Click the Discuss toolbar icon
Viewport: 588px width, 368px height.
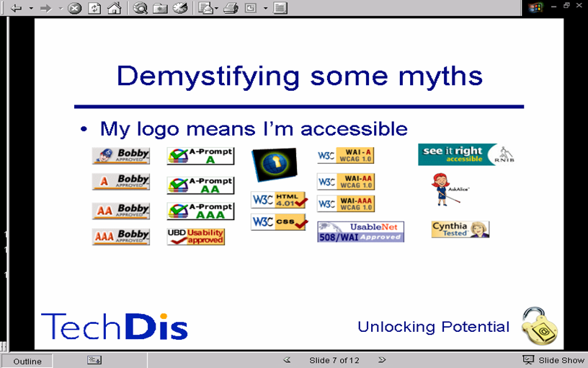[280, 8]
